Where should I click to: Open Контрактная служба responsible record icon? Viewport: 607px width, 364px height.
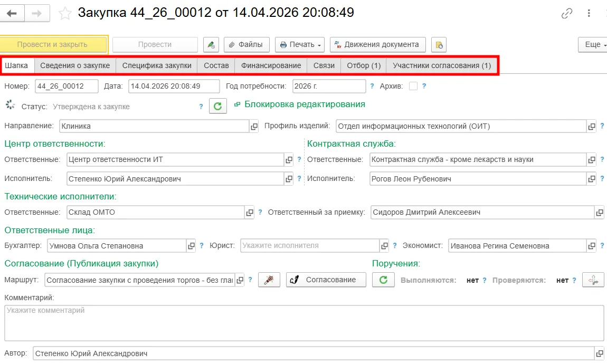coord(592,159)
